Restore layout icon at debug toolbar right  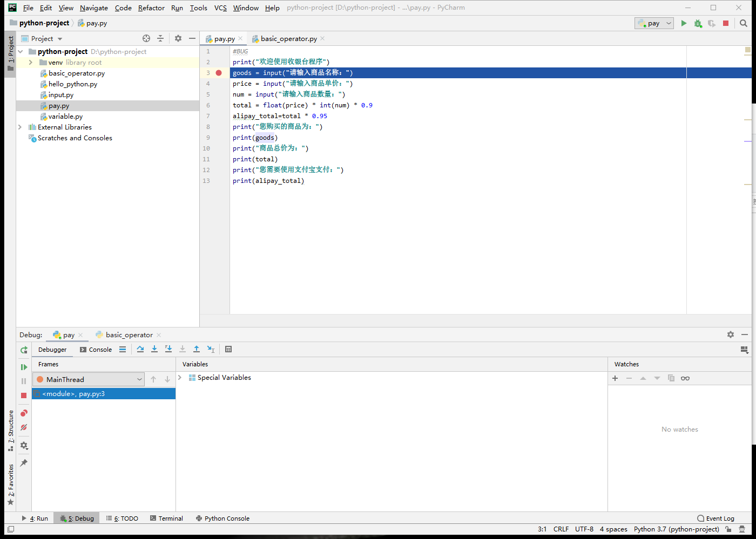coord(745,350)
